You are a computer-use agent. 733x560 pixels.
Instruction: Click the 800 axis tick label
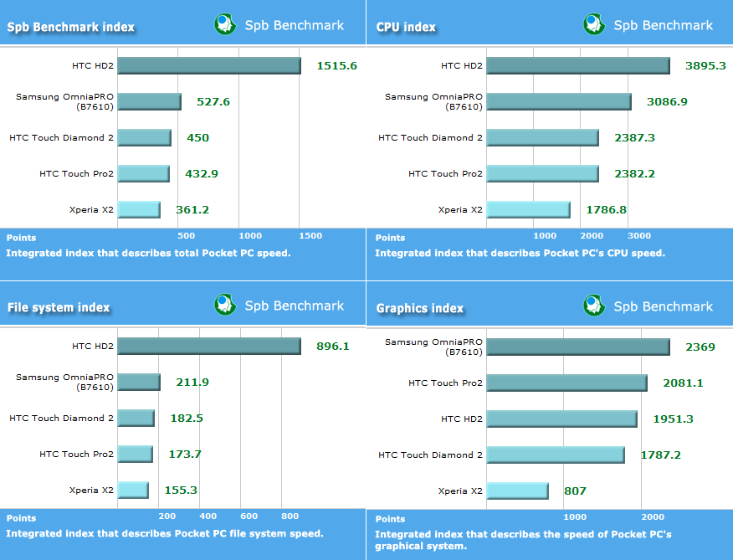pos(290,516)
